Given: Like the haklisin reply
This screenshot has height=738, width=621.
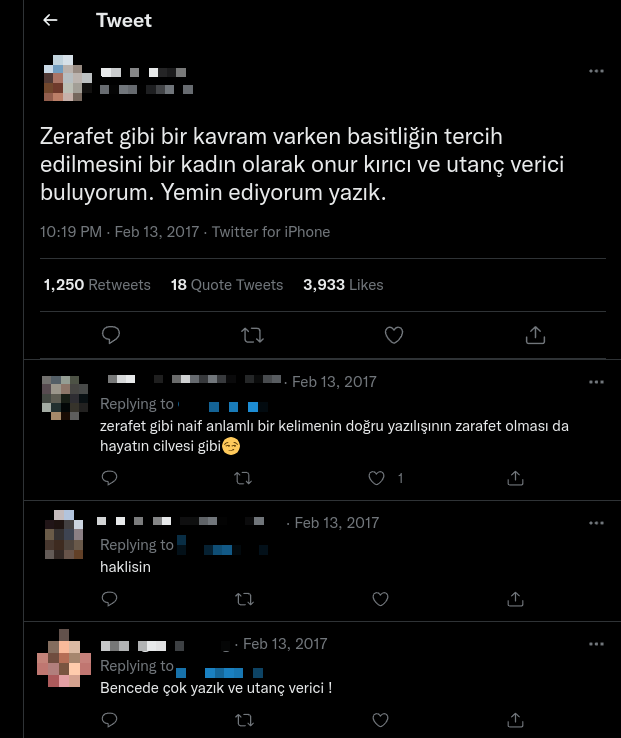Looking at the screenshot, I should pos(380,599).
